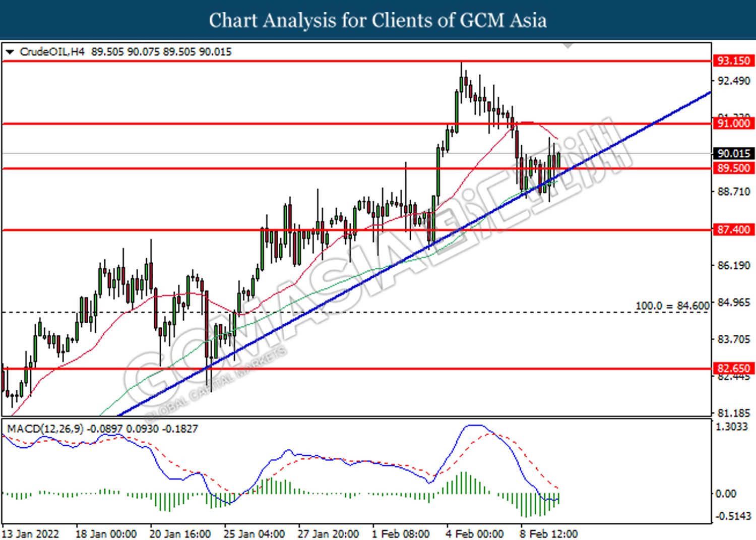Click the -0.5143 MACD scale value
This screenshot has width=756, height=540.
tap(733, 516)
